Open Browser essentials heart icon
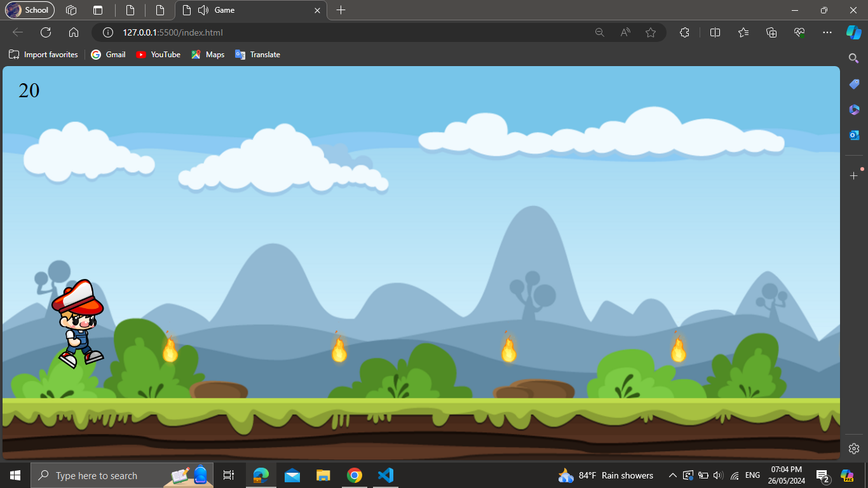The height and width of the screenshot is (488, 868). coord(799,32)
